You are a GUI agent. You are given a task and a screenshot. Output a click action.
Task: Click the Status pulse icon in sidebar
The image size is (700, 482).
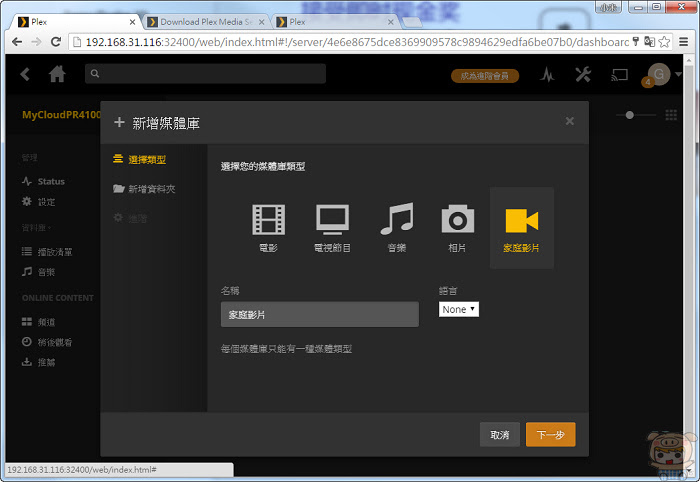coord(27,181)
